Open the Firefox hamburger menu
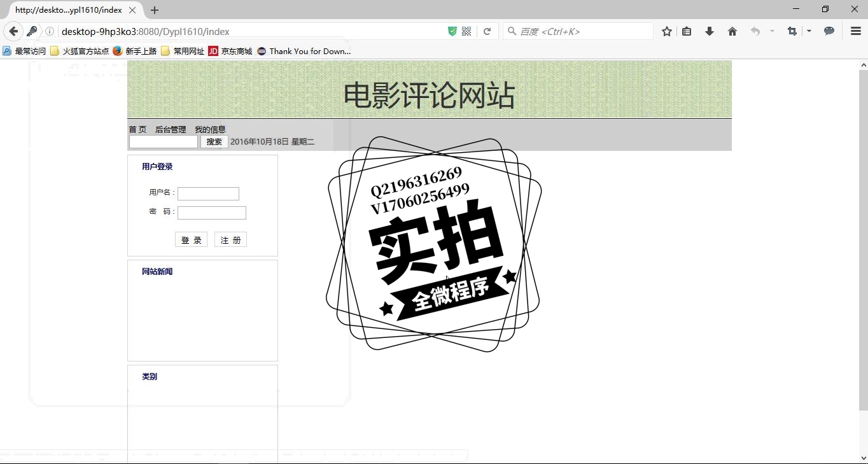Image resolution: width=868 pixels, height=464 pixels. [x=856, y=31]
